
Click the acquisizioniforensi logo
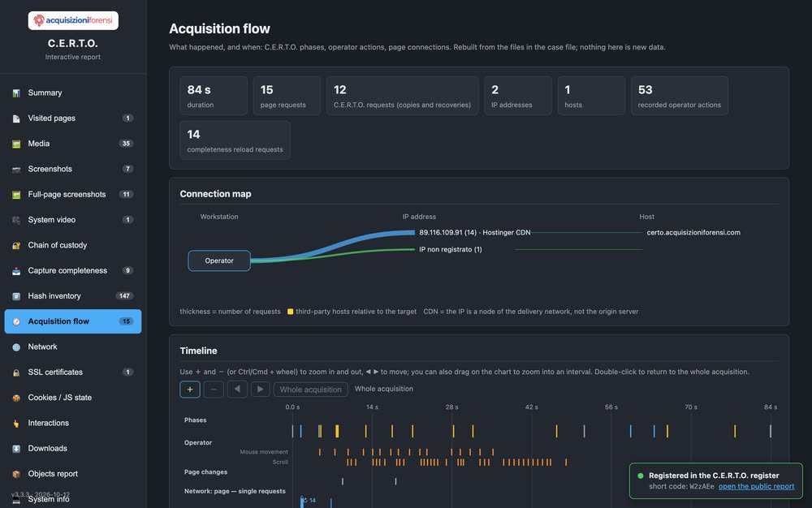click(73, 20)
